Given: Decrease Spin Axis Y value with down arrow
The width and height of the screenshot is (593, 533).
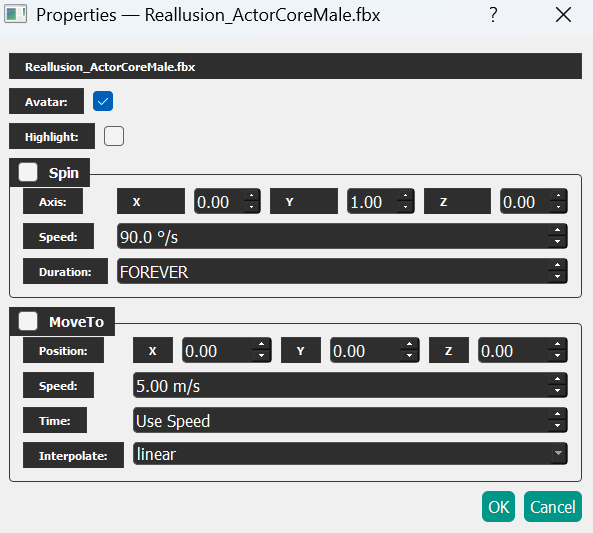Looking at the screenshot, I should [405, 207].
